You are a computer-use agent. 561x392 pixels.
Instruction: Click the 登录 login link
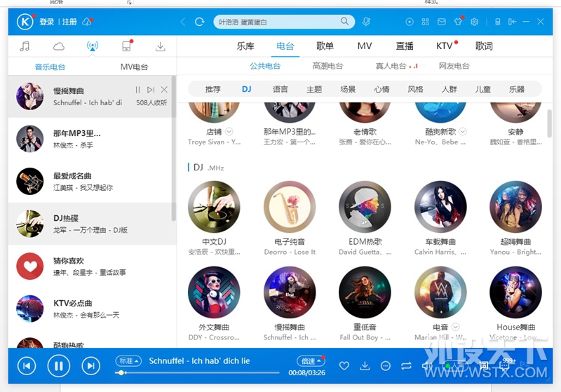[x=46, y=22]
